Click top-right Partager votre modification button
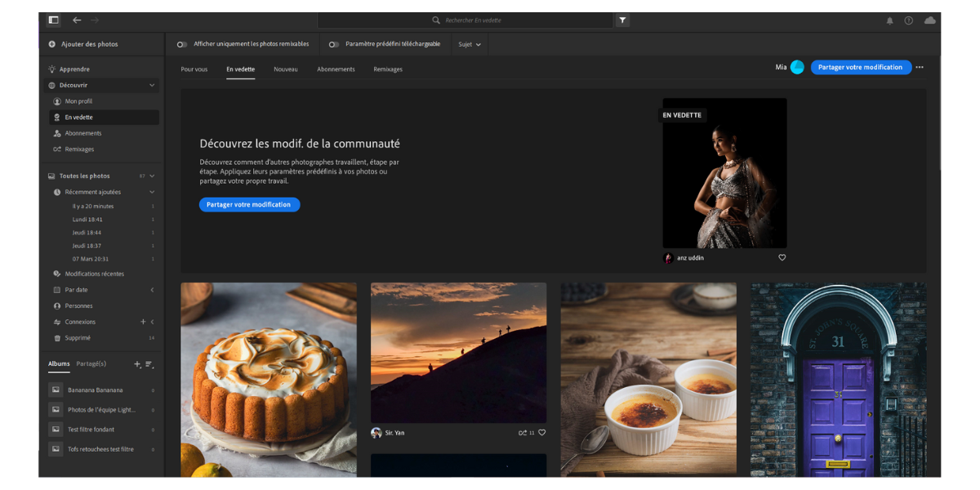 point(860,67)
